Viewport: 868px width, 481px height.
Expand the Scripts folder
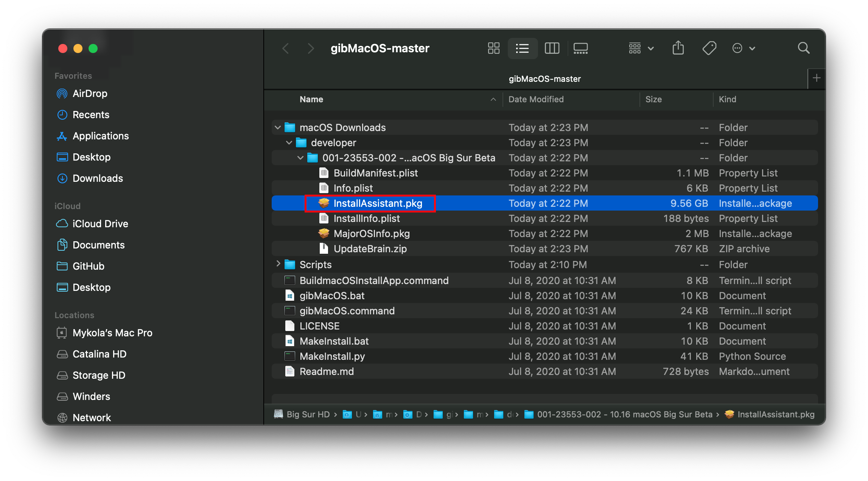coord(278,264)
